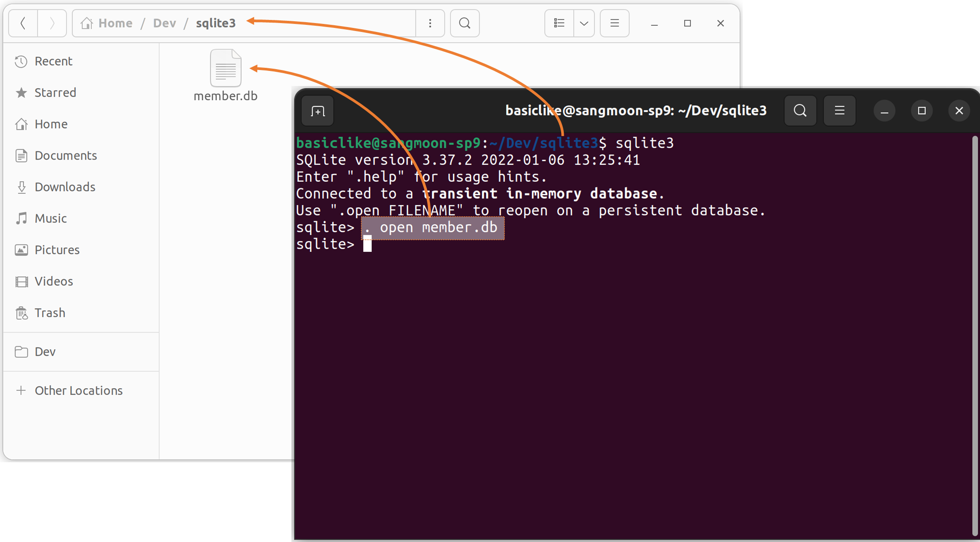The image size is (980, 542).
Task: Click Dev in the path breadcrumb
Action: point(164,23)
